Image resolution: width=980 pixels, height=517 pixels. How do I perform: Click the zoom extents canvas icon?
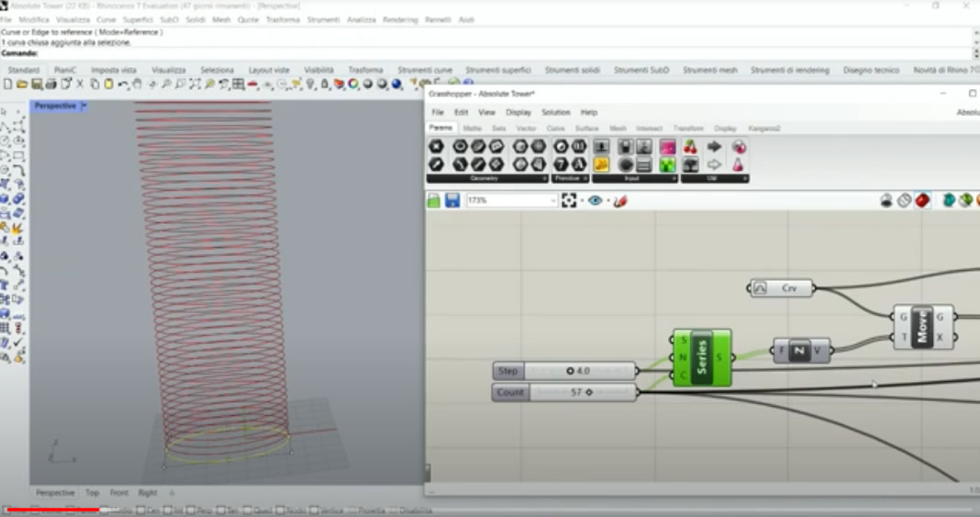[569, 200]
